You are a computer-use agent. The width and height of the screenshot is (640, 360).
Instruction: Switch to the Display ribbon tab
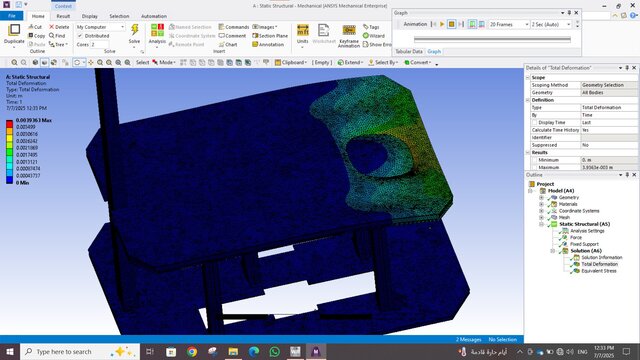pos(89,16)
